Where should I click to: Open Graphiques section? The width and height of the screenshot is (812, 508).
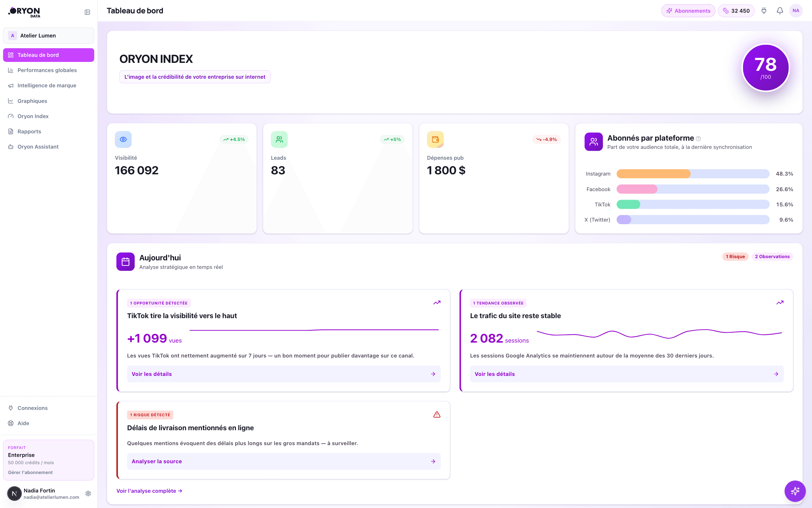click(49, 101)
